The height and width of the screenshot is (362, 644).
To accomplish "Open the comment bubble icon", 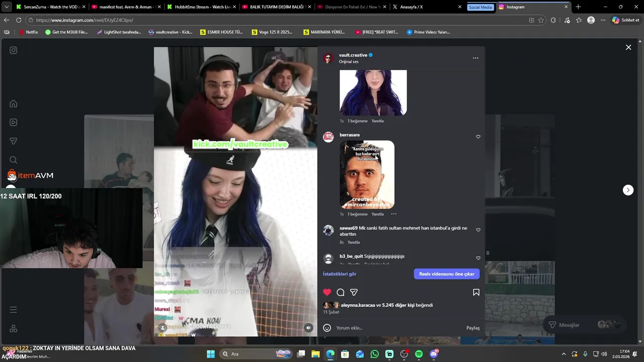I will coord(341,292).
